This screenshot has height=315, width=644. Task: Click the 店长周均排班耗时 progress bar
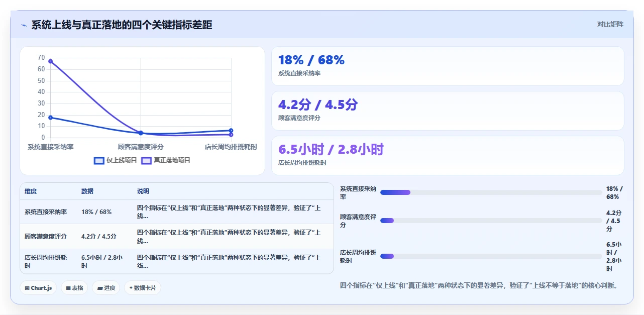pos(491,256)
